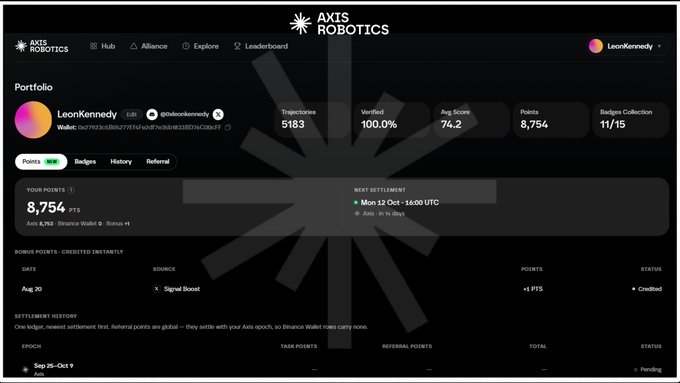Click the 8,754 PTS total value
The width and height of the screenshot is (680, 383).
[x=53, y=208]
